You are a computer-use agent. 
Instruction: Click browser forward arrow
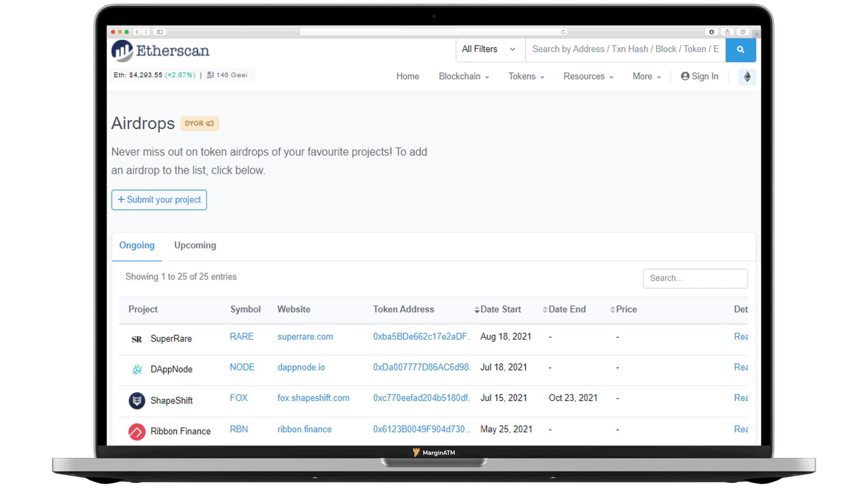pos(146,32)
